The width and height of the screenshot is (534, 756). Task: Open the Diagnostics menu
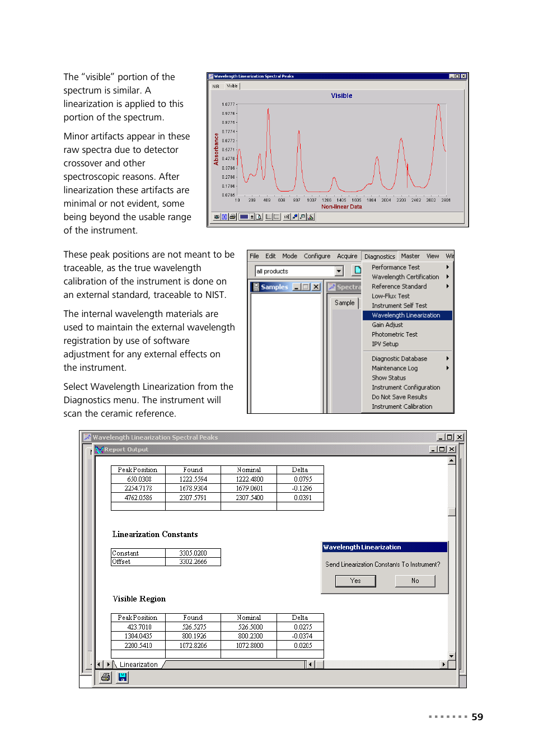pyautogui.click(x=380, y=256)
